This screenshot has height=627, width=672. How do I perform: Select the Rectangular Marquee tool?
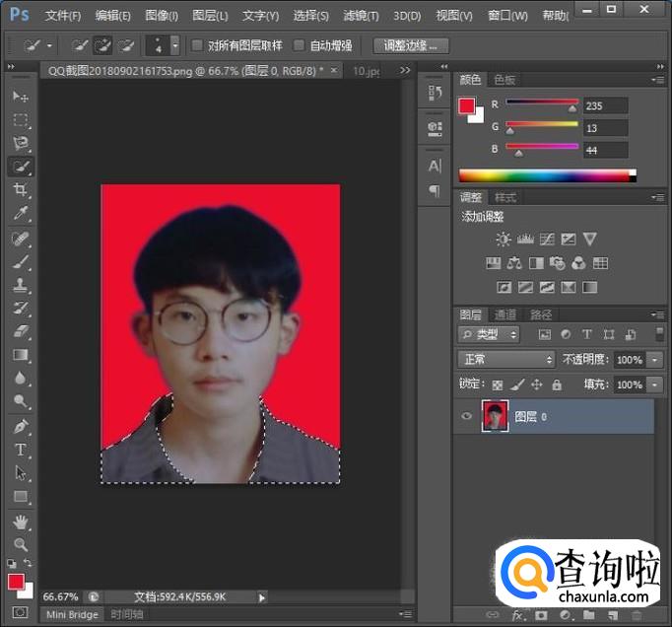(21, 120)
